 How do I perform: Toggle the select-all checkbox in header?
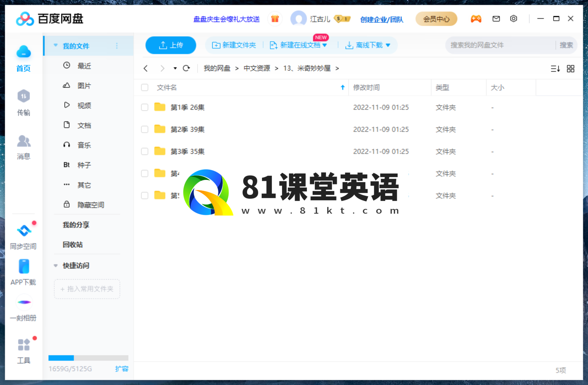[x=145, y=88]
